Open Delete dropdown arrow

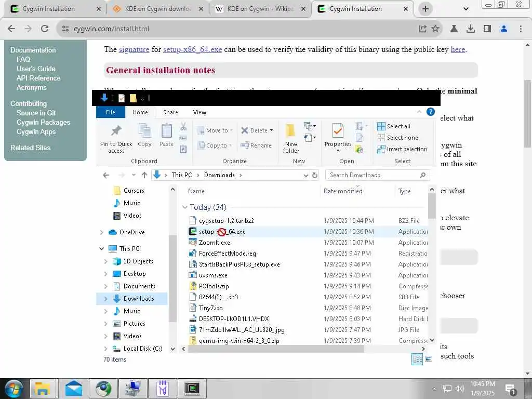point(271,130)
